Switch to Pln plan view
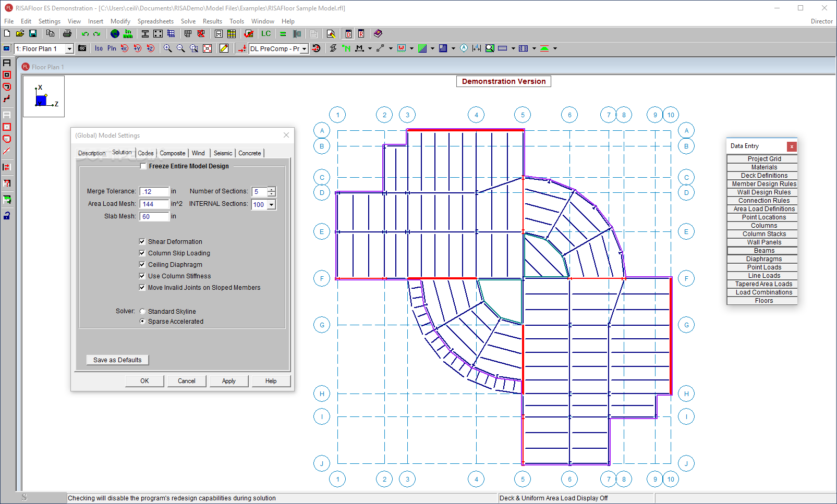This screenshot has width=837, height=504. tap(112, 48)
